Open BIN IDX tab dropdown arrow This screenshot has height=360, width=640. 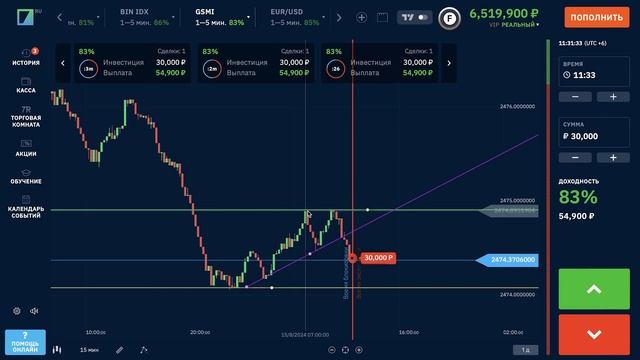tap(173, 17)
